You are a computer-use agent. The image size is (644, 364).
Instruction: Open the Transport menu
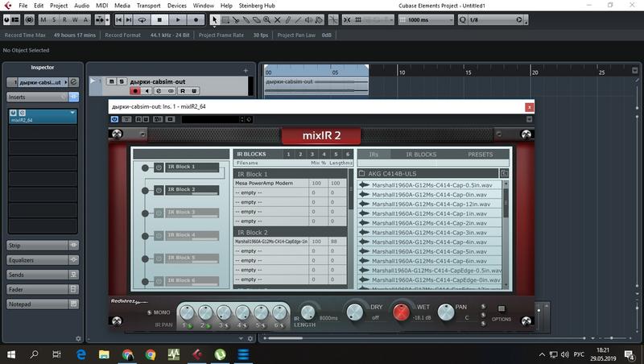coord(149,6)
